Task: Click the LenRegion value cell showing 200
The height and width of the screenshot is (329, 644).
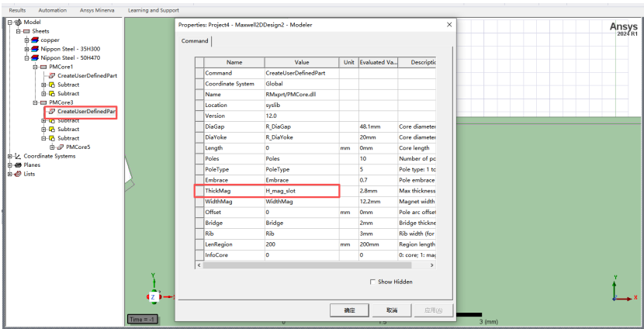Action: pyautogui.click(x=302, y=244)
